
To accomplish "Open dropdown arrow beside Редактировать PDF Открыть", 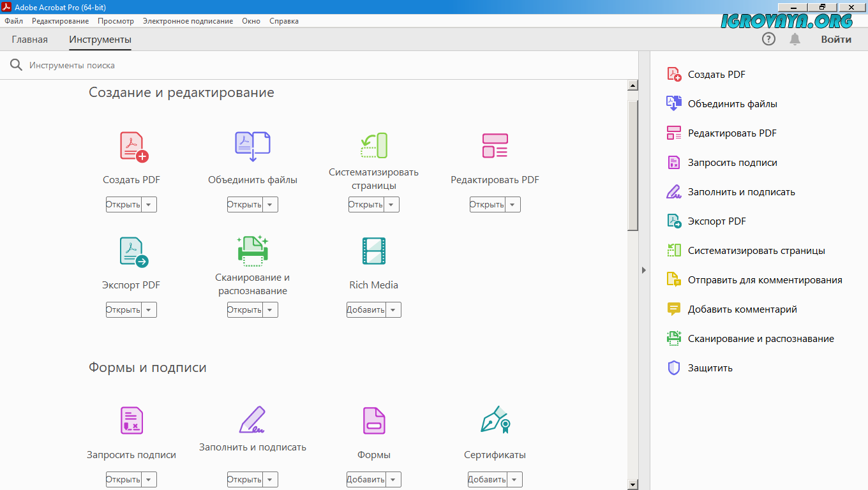I will tap(513, 205).
